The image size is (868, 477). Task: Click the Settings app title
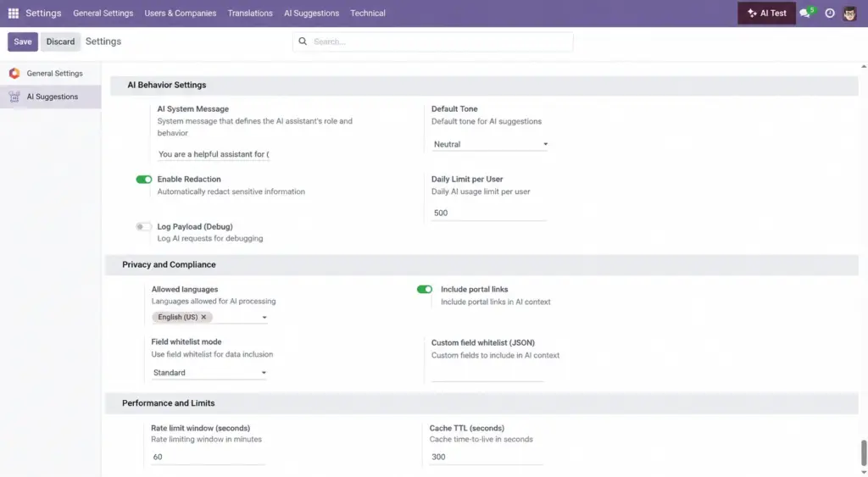[43, 13]
